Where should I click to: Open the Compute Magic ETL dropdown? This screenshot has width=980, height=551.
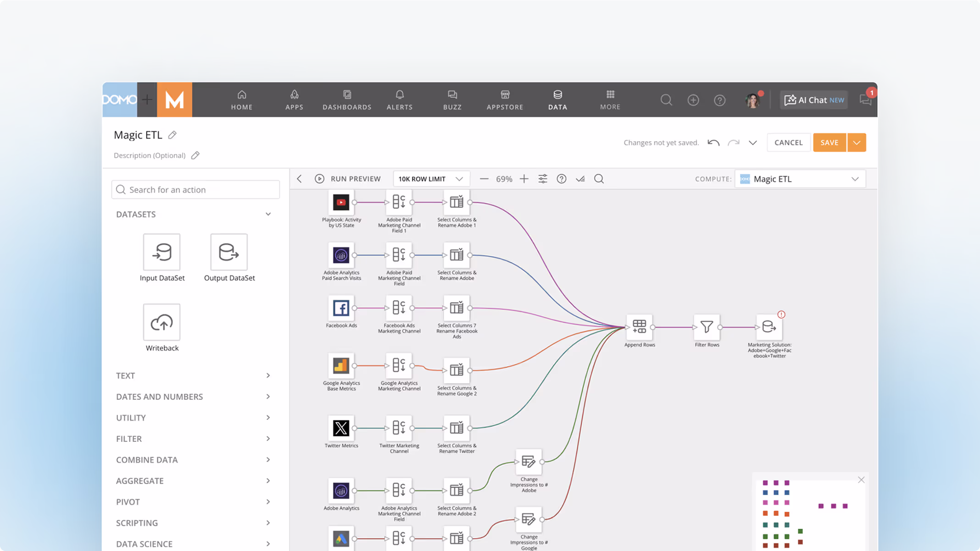coord(800,179)
